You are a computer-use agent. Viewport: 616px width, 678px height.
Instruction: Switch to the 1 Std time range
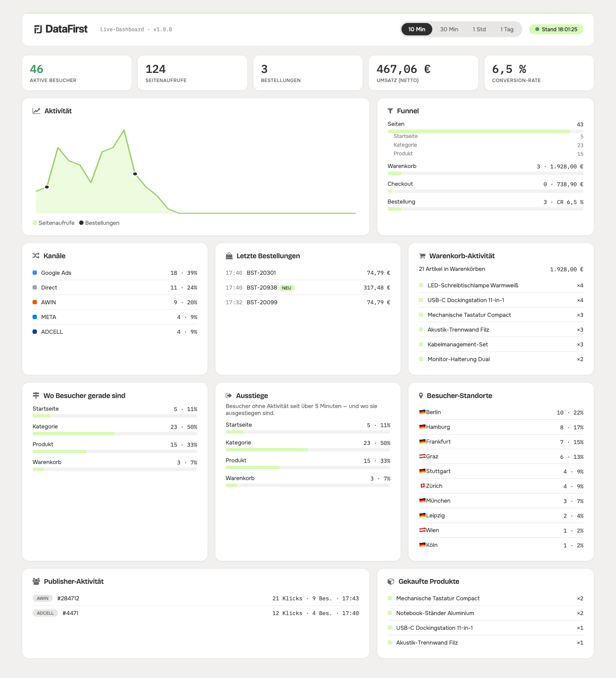479,29
